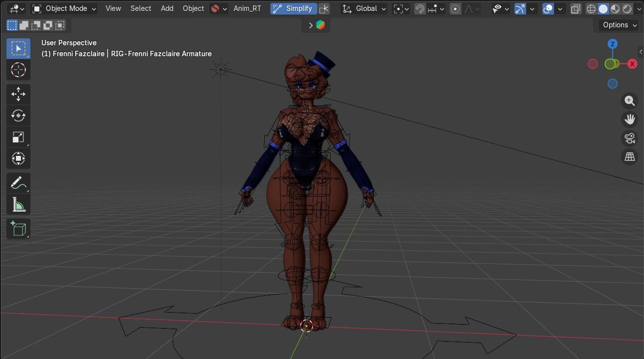Open the Anim_RT menu
644x359 pixels.
247,8
